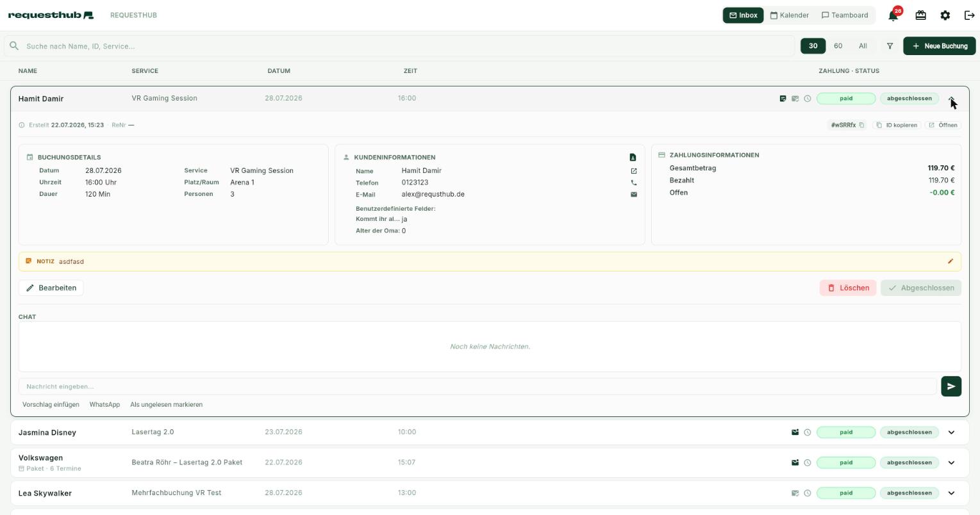Click the mail-read icon in Lea Skywalker row
This screenshot has height=515, width=980.
click(x=795, y=493)
